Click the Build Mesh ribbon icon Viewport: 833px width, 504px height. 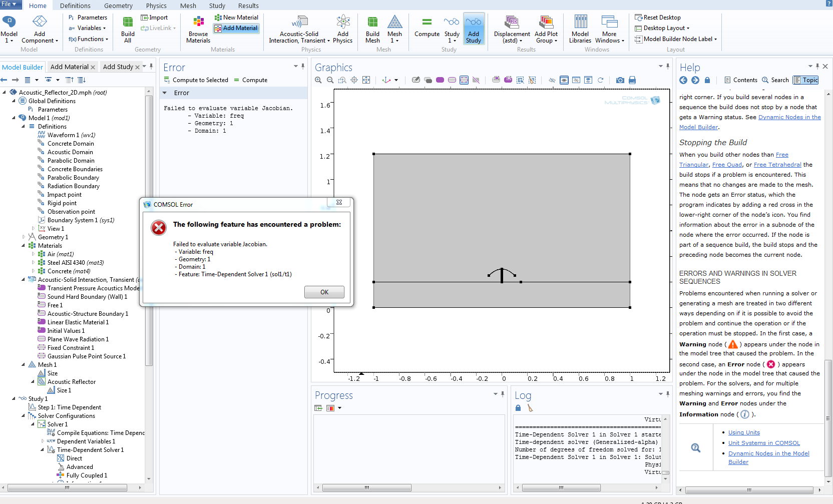click(372, 30)
